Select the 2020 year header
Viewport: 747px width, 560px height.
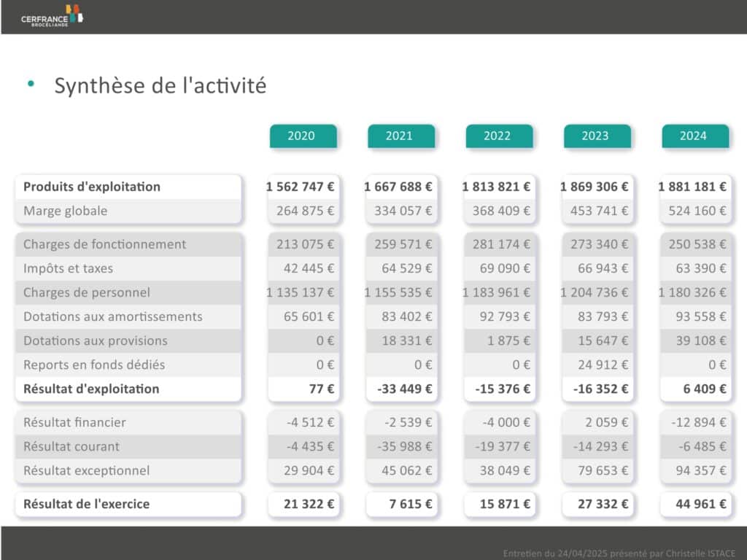[x=303, y=136]
